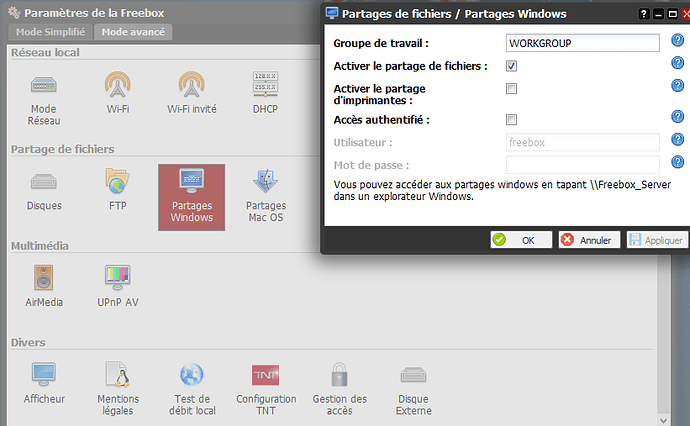The height and width of the screenshot is (426, 690).
Task: Click the Réseau local section header
Action: 45,52
